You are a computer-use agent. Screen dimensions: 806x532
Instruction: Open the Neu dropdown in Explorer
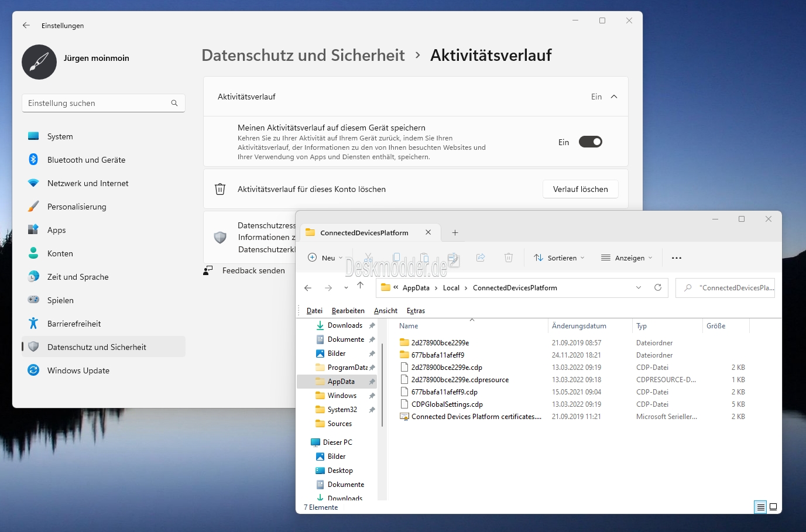(x=325, y=258)
